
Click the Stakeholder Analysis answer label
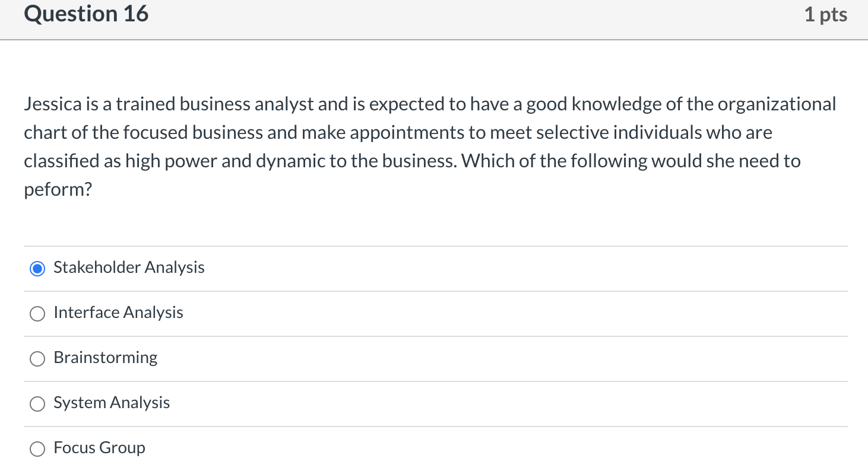tap(129, 268)
